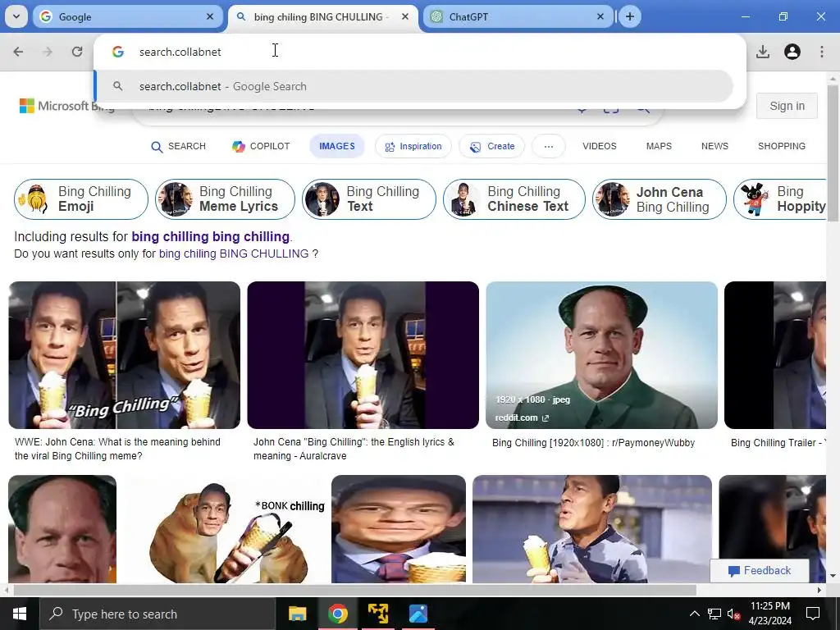Open the reddit.com source link on image
The image size is (840, 630).
point(522,418)
